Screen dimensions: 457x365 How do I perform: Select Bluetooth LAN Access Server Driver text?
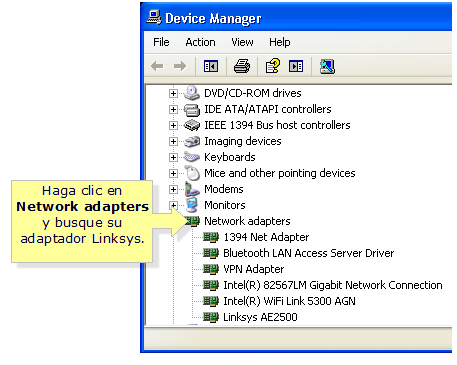tap(308, 253)
